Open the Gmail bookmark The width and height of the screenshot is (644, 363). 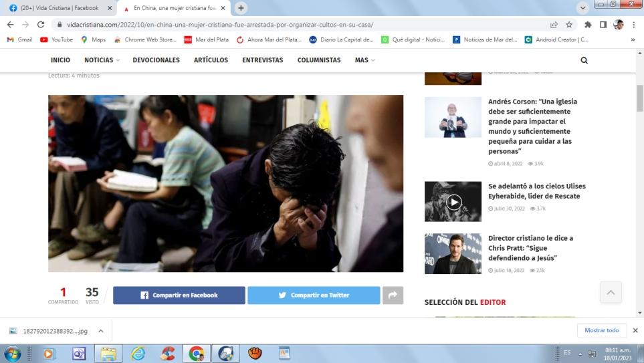click(19, 40)
